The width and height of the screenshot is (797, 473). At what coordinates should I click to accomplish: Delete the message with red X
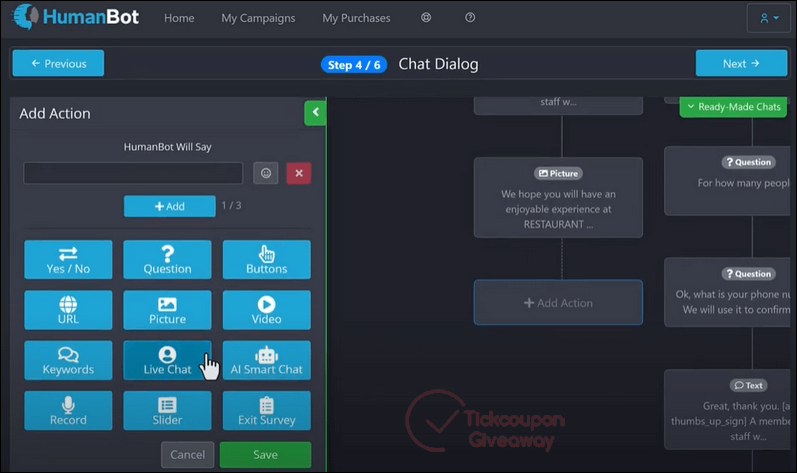click(299, 173)
